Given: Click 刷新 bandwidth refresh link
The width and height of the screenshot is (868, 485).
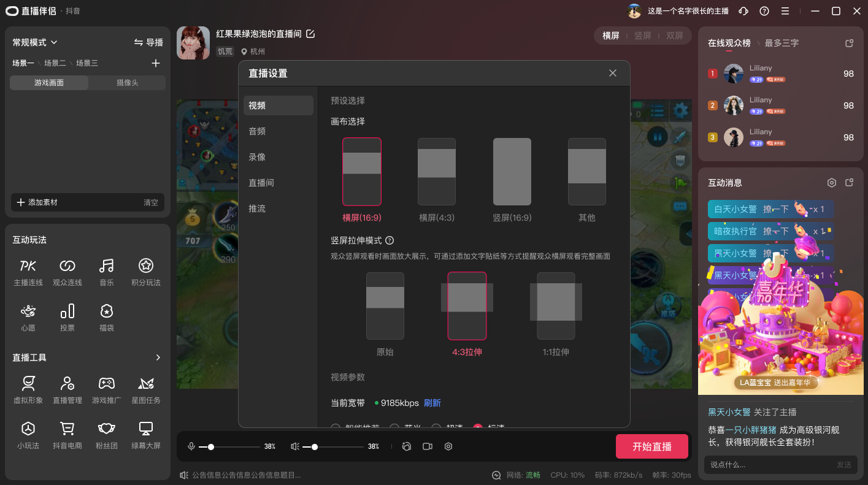Looking at the screenshot, I should point(432,403).
